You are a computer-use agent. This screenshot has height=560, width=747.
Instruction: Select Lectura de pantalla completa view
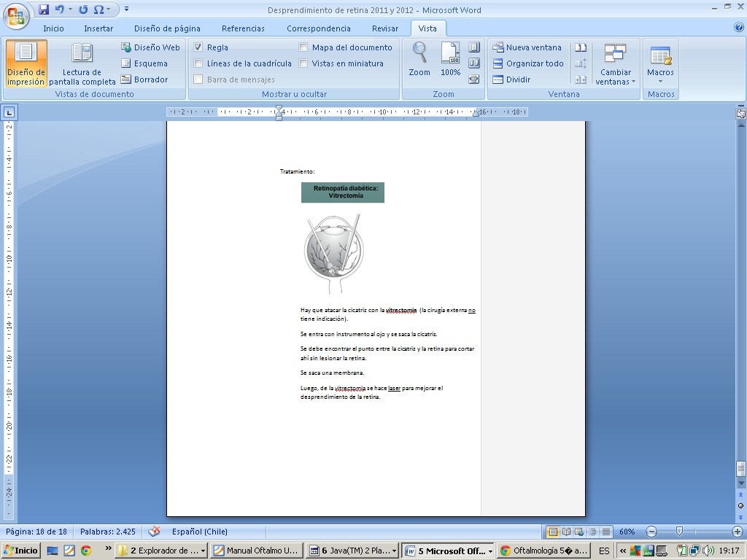pos(82,63)
